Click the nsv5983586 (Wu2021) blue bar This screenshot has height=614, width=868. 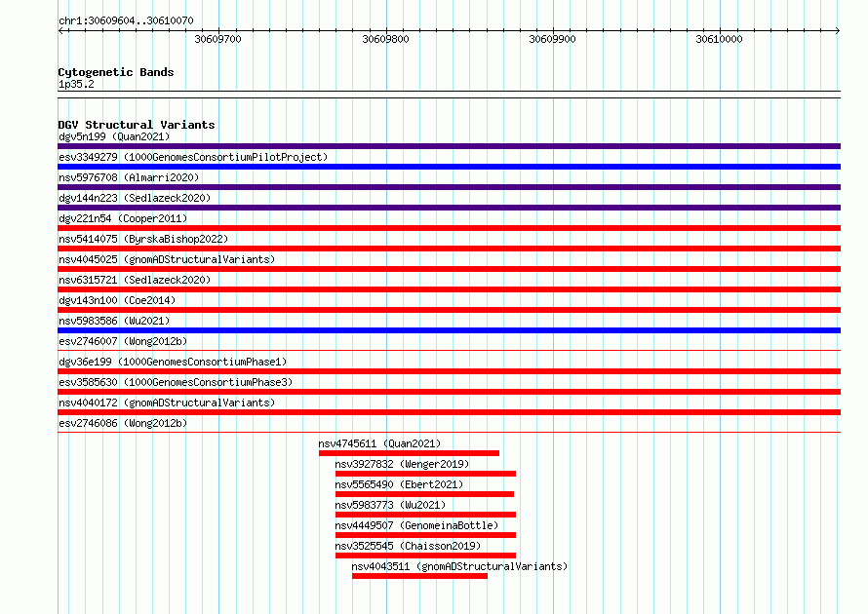click(449, 330)
